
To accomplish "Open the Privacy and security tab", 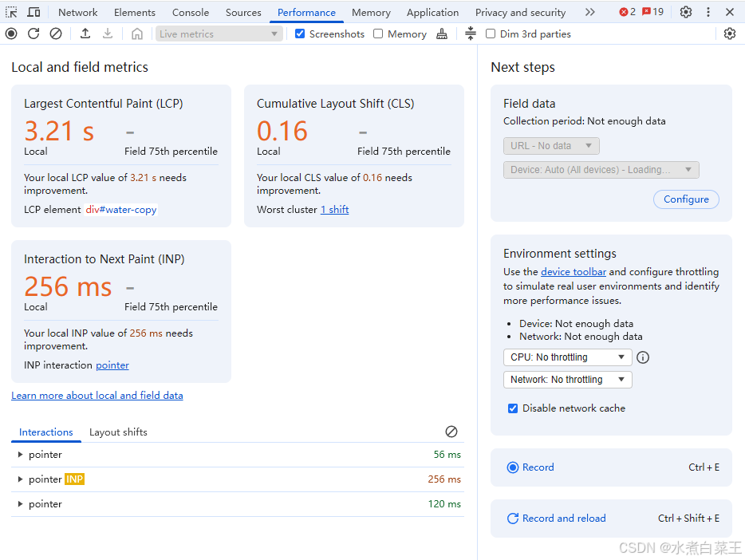I will pos(520,12).
